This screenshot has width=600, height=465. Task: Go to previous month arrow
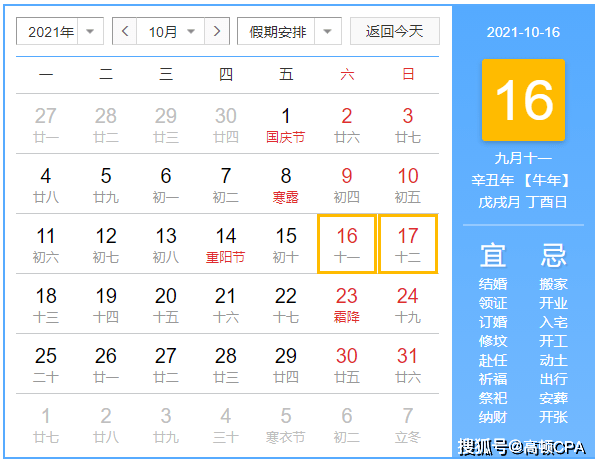(x=124, y=31)
